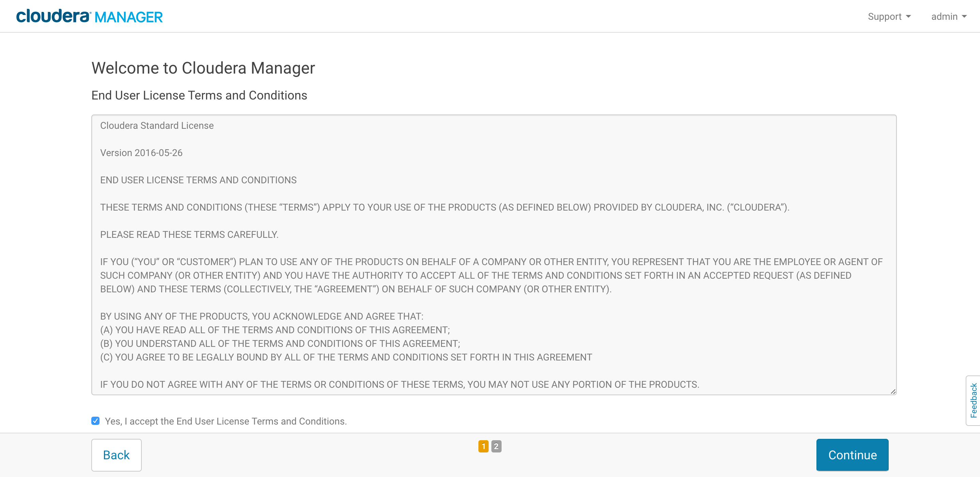
Task: Click the 'Cloudera Standard License' title line
Action: click(157, 125)
